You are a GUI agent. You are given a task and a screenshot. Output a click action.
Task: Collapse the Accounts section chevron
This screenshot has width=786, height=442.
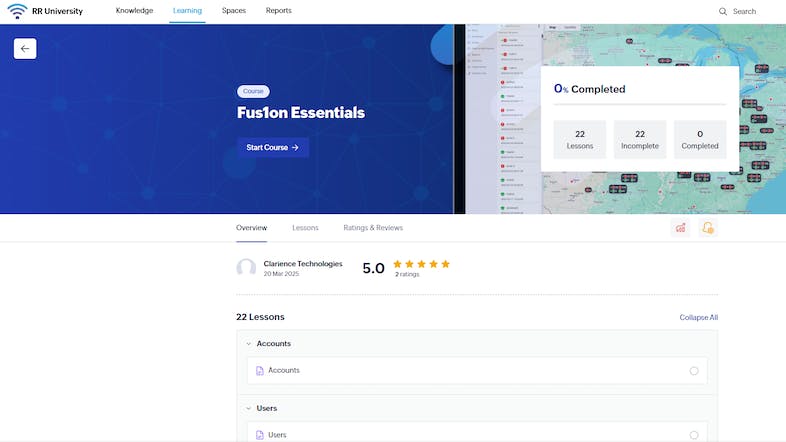248,344
